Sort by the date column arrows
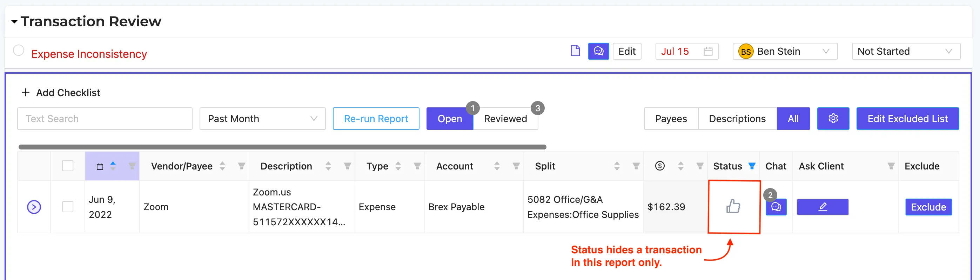 [x=113, y=166]
